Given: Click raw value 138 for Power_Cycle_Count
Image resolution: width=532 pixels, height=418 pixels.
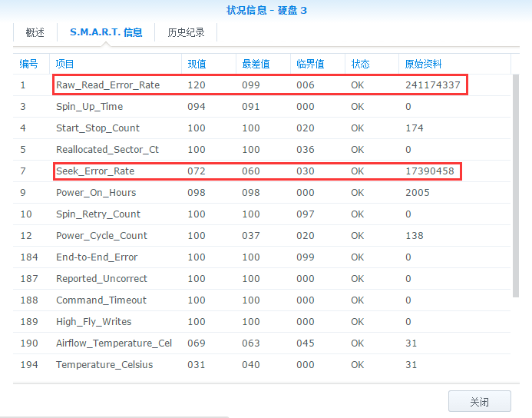Looking at the screenshot, I should (x=415, y=236).
